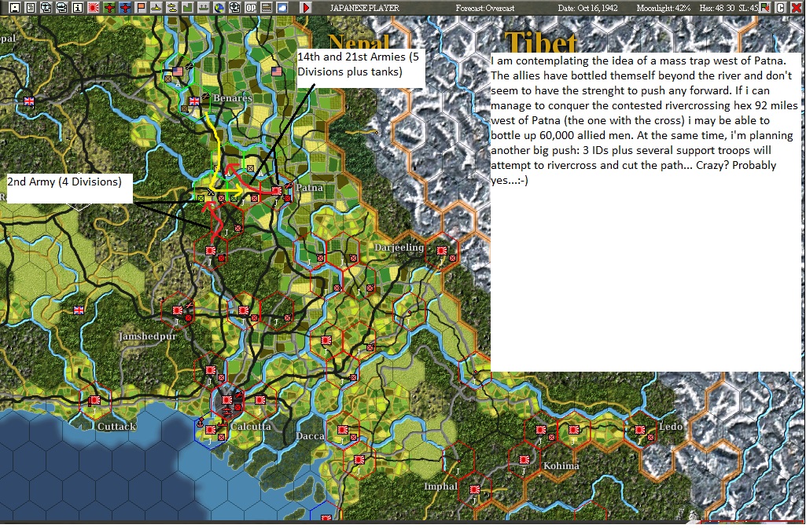Click the striped list toolbar icon
Screen dimensions: 806x532
267,7
